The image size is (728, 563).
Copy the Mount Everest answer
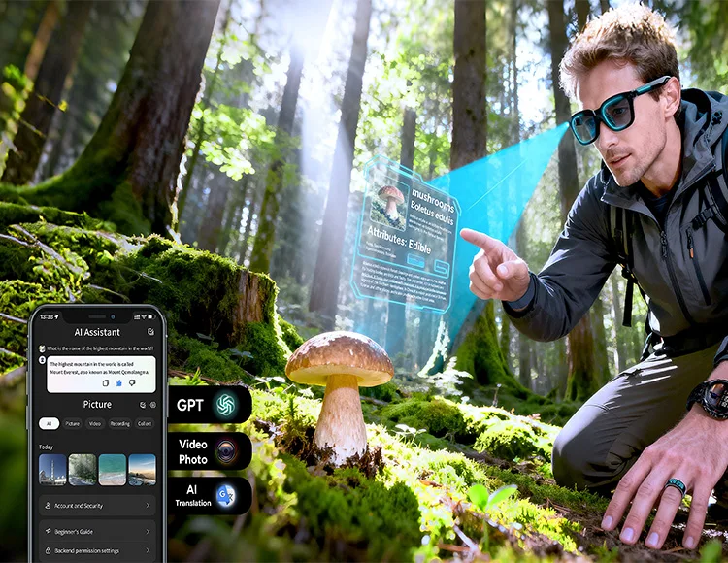pos(106,382)
